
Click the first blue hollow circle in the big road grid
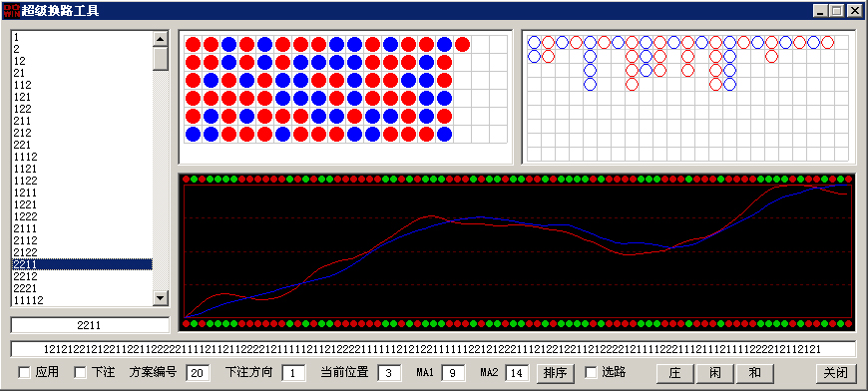click(x=534, y=42)
